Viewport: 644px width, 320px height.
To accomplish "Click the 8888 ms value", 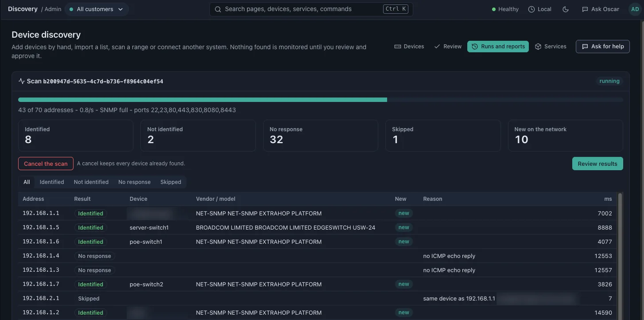I will pyautogui.click(x=605, y=227).
